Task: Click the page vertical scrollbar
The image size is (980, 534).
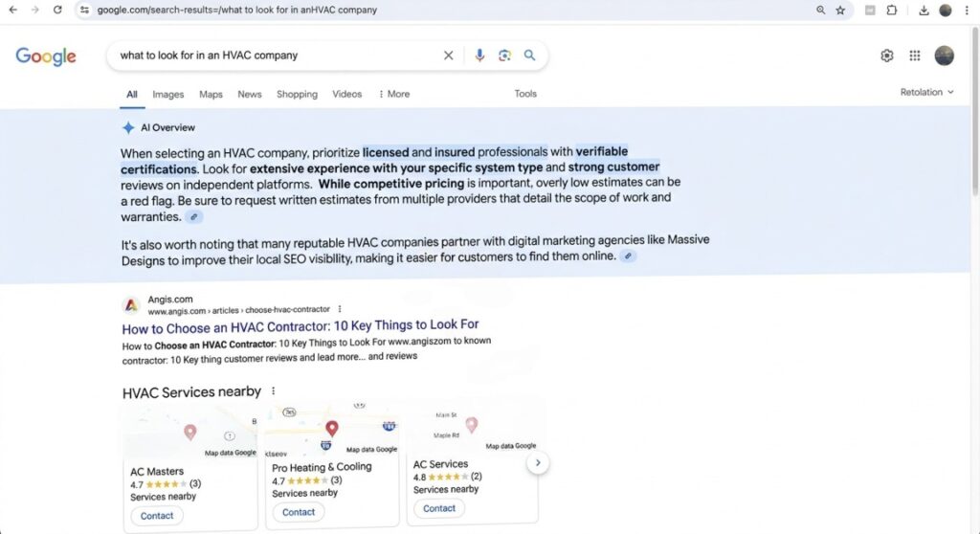Action: tap(975, 113)
